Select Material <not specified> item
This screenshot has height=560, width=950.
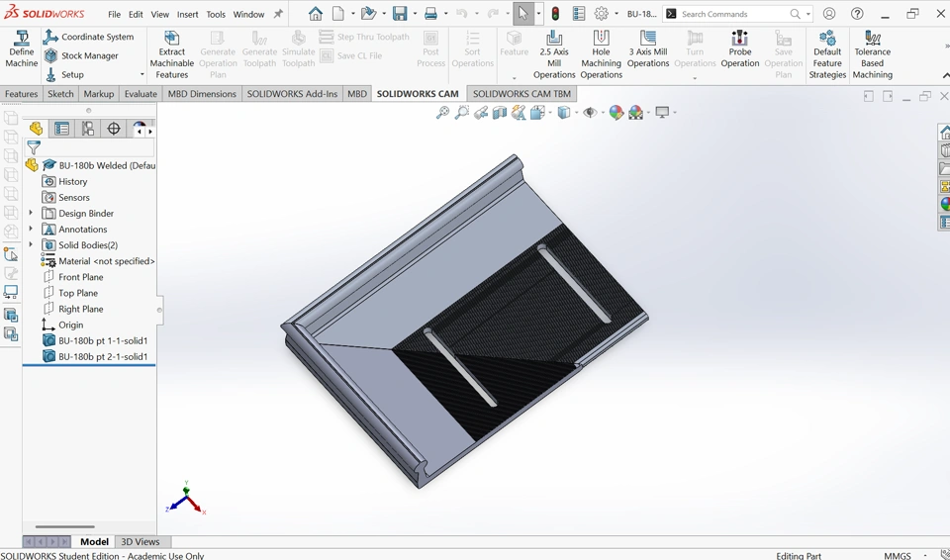point(98,260)
